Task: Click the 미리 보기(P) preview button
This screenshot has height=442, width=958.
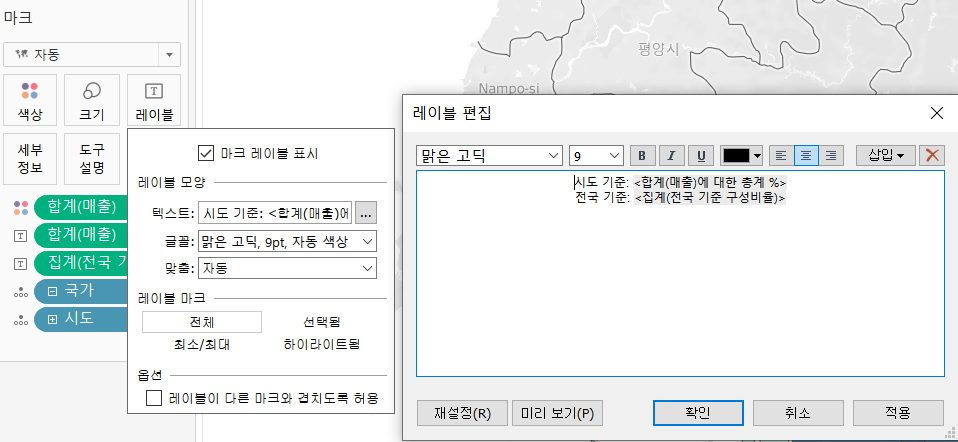Action: click(557, 413)
